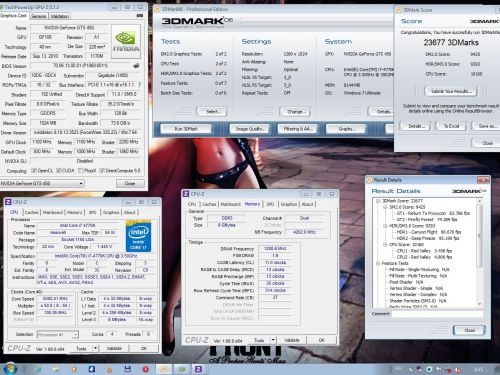Collapse the 3DMark Score: 23677 tree node

pos(378,201)
